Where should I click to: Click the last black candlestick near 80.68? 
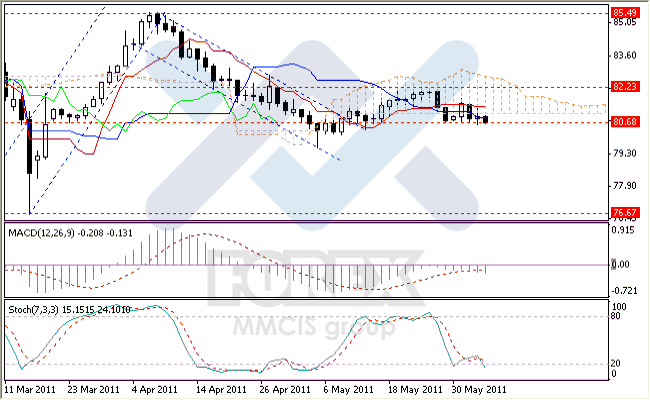pos(485,119)
